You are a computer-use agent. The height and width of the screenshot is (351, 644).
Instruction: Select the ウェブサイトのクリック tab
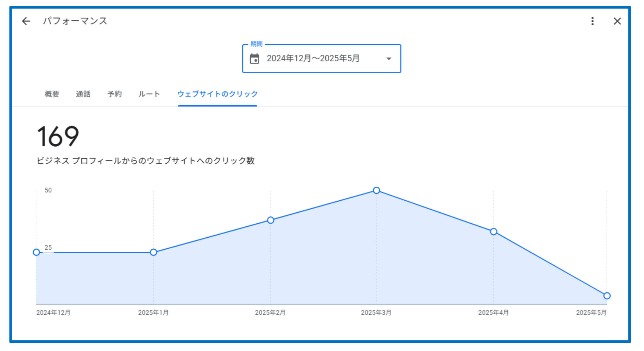point(217,94)
